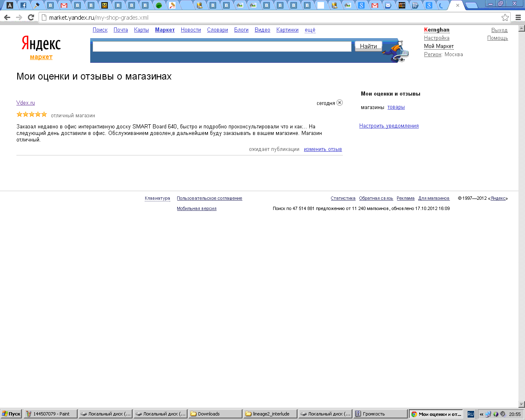Open the Клавиатура virtual keyboard link
Image resolution: width=525 pixels, height=420 pixels.
(157, 199)
